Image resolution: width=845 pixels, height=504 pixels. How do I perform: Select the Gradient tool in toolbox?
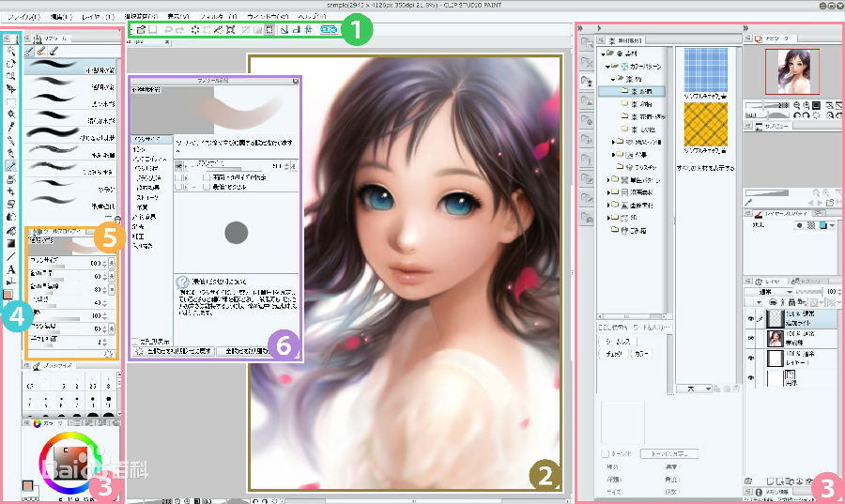[x=10, y=242]
